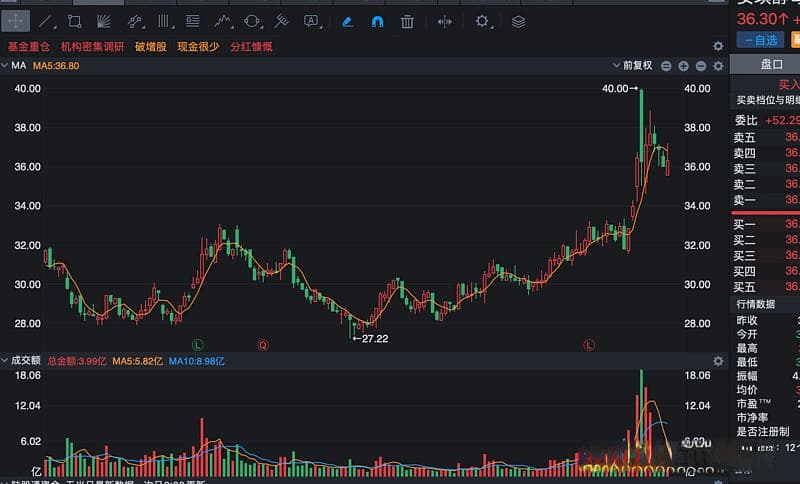The width and height of the screenshot is (800, 484).
Task: Open the 分红慷慨 tag
Action: (x=251, y=47)
